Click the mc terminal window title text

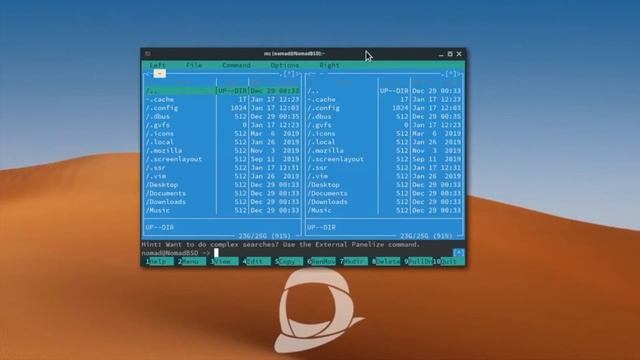pos(294,54)
